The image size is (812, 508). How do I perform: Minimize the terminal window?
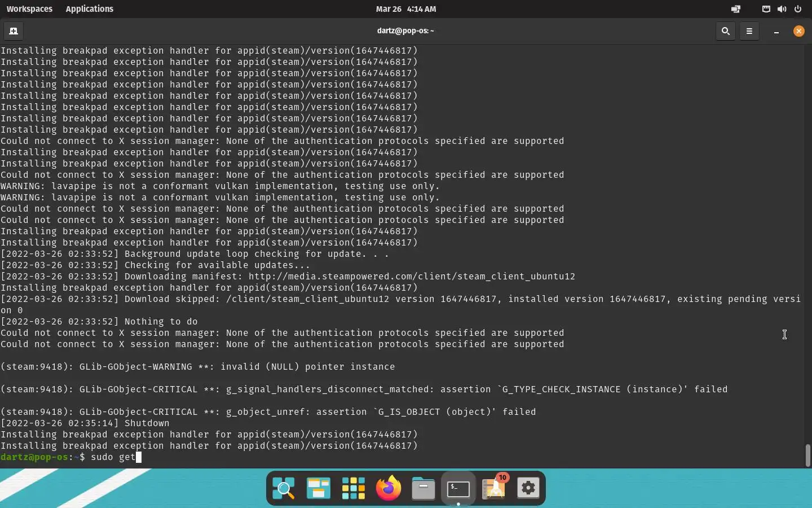click(x=776, y=32)
